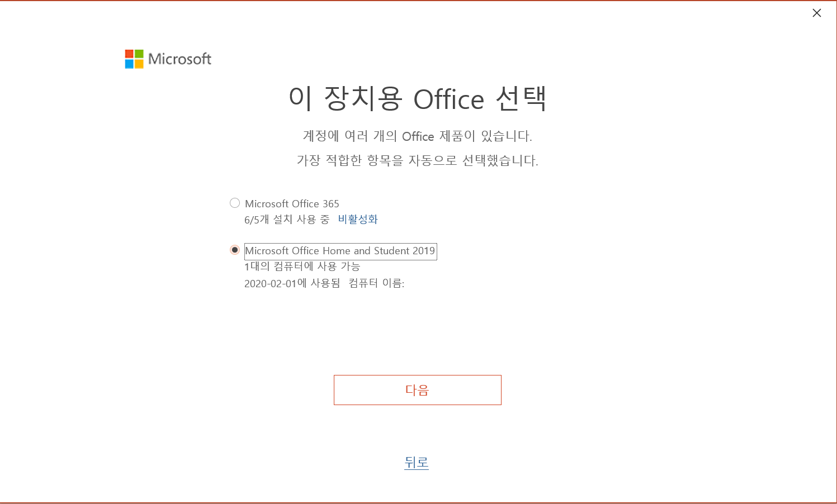
Task: Click the 다음 (Next) button
Action: [x=418, y=390]
